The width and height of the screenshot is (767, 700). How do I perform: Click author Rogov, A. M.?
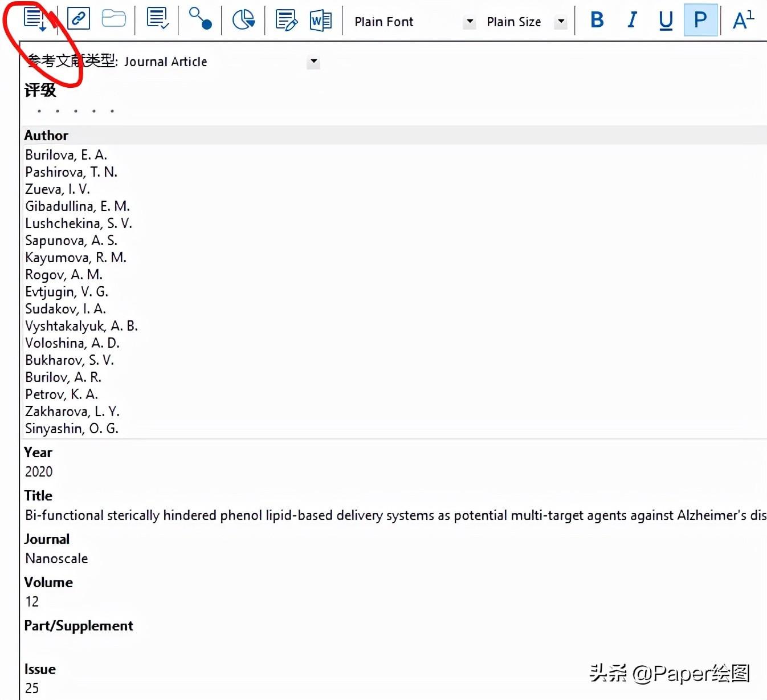coord(64,275)
